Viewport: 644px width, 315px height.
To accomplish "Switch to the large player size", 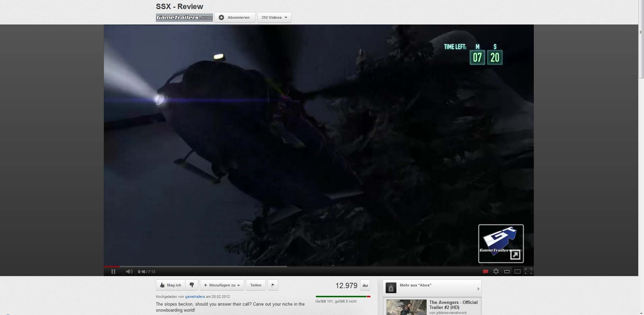I will point(518,272).
